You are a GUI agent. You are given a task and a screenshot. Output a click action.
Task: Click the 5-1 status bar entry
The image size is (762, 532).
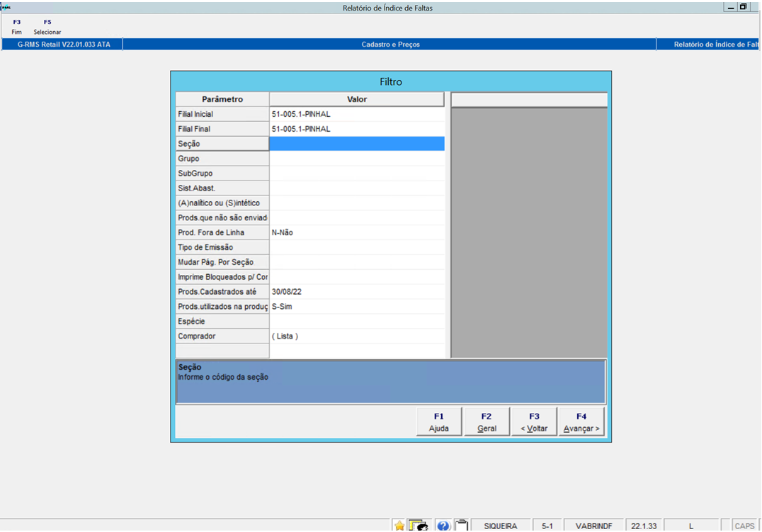point(547,526)
